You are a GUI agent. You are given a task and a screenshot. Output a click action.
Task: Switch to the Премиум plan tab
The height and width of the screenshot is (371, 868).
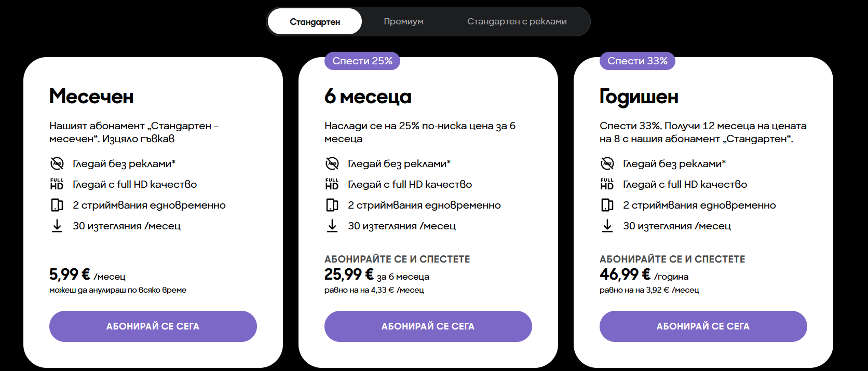tap(403, 22)
